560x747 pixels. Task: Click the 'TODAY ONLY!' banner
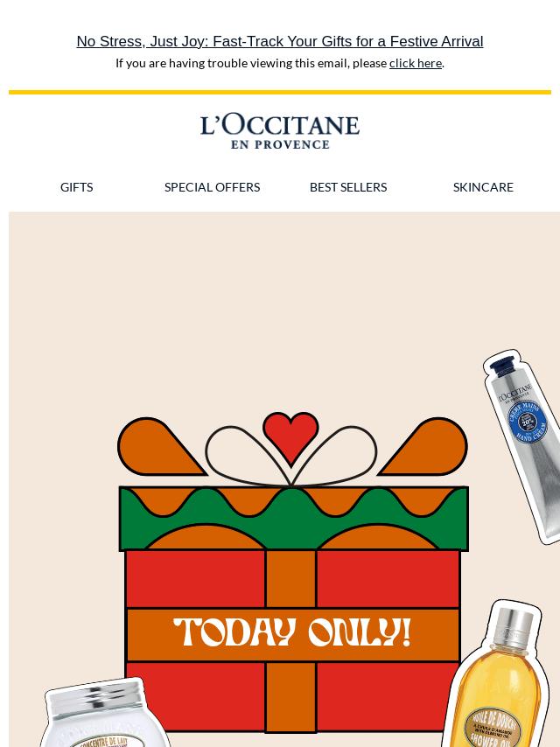pos(292,634)
